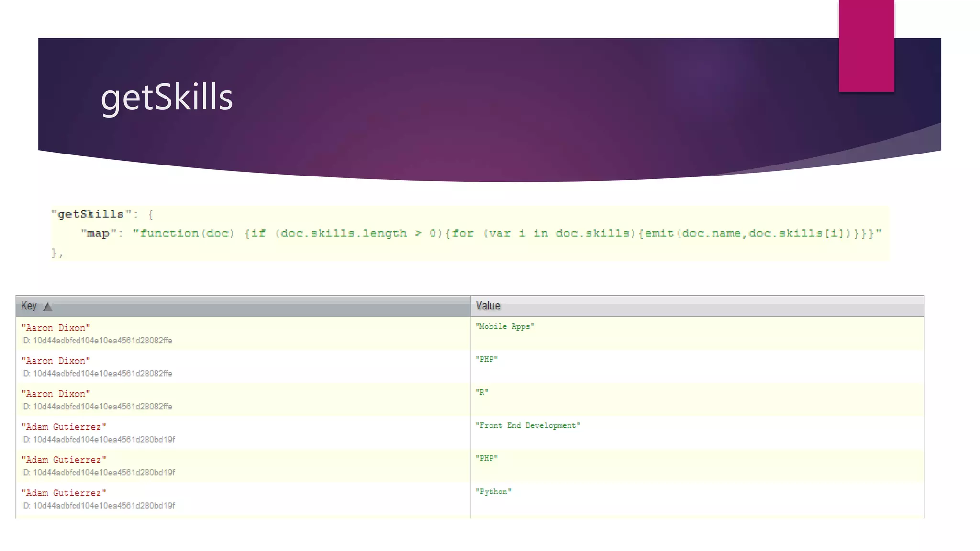Viewport: 980px width, 551px height.
Task: Click the Value column header
Action: (x=488, y=306)
